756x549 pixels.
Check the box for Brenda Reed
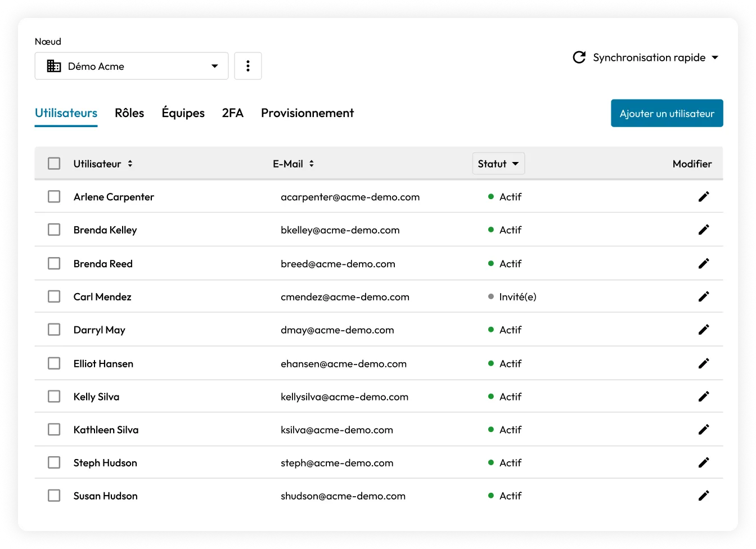click(x=54, y=263)
